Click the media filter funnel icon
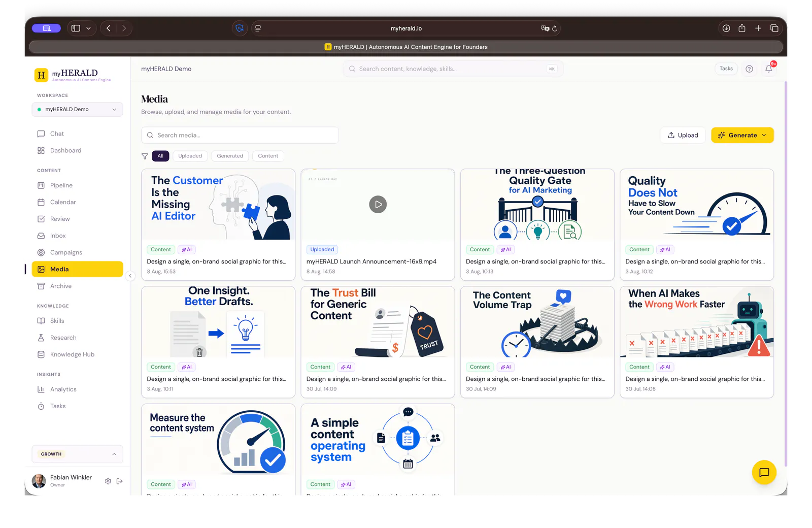This screenshot has height=528, width=812. 145,156
